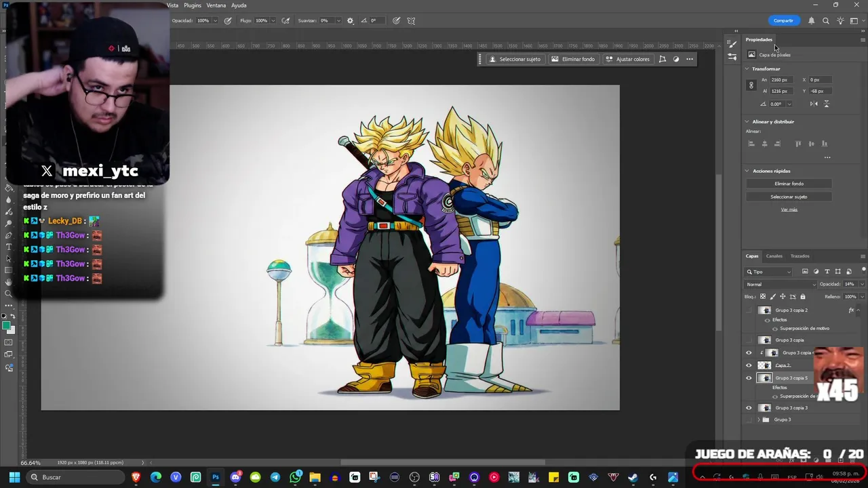
Task: Click transform icon in contextual task bar
Action: point(663,59)
